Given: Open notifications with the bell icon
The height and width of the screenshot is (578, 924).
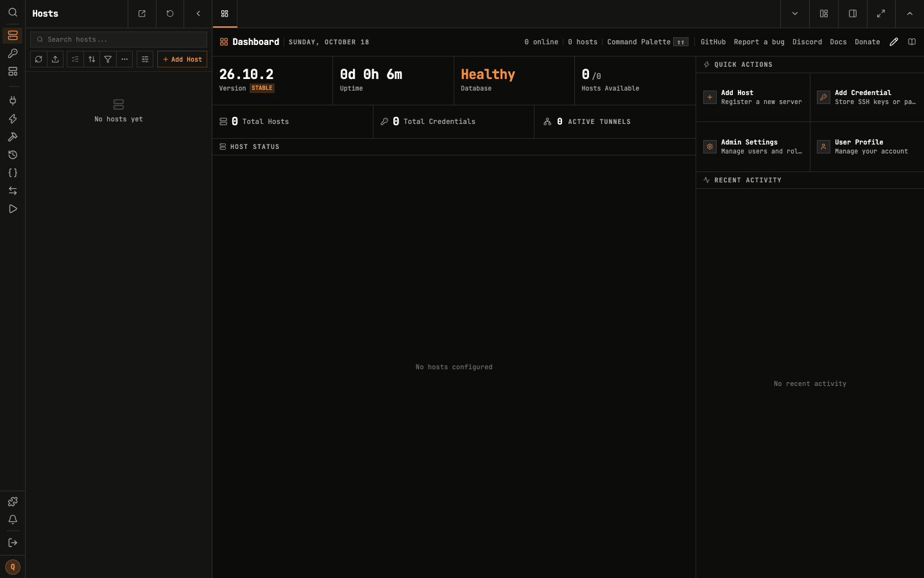Looking at the screenshot, I should coord(12,520).
